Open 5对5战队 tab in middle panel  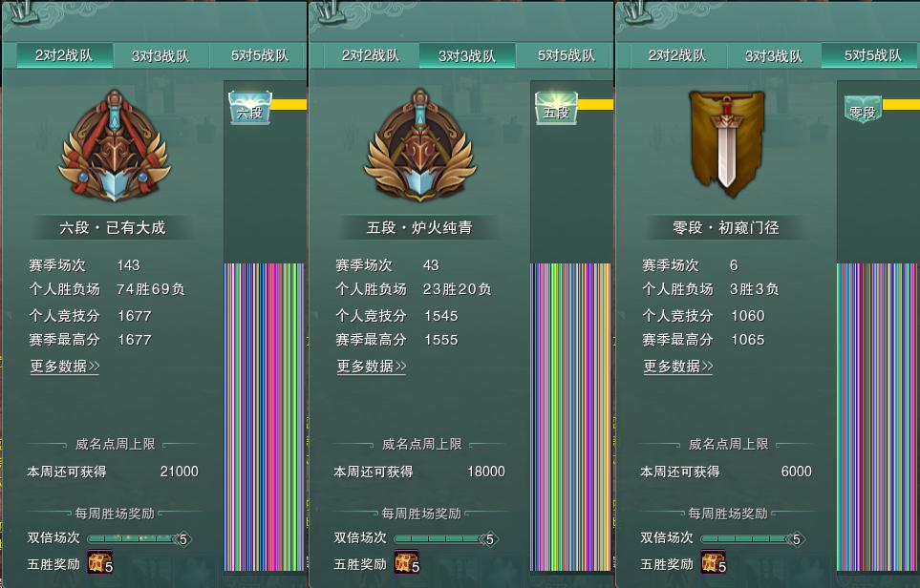566,56
